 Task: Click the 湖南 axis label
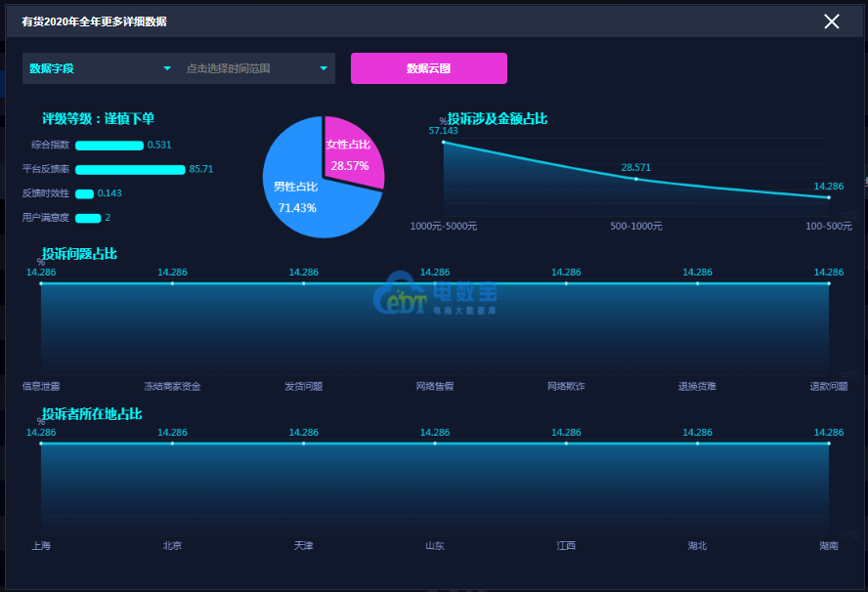829,546
